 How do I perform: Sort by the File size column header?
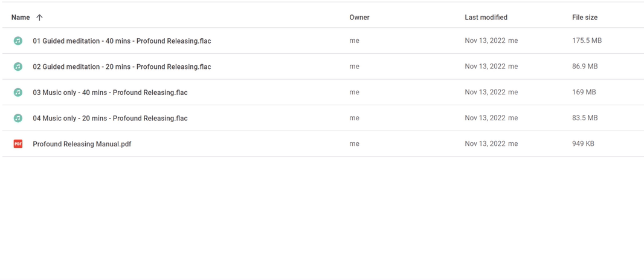click(x=584, y=18)
